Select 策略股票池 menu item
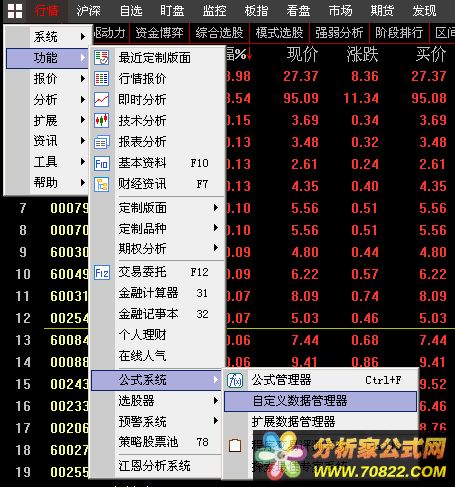 [x=156, y=442]
